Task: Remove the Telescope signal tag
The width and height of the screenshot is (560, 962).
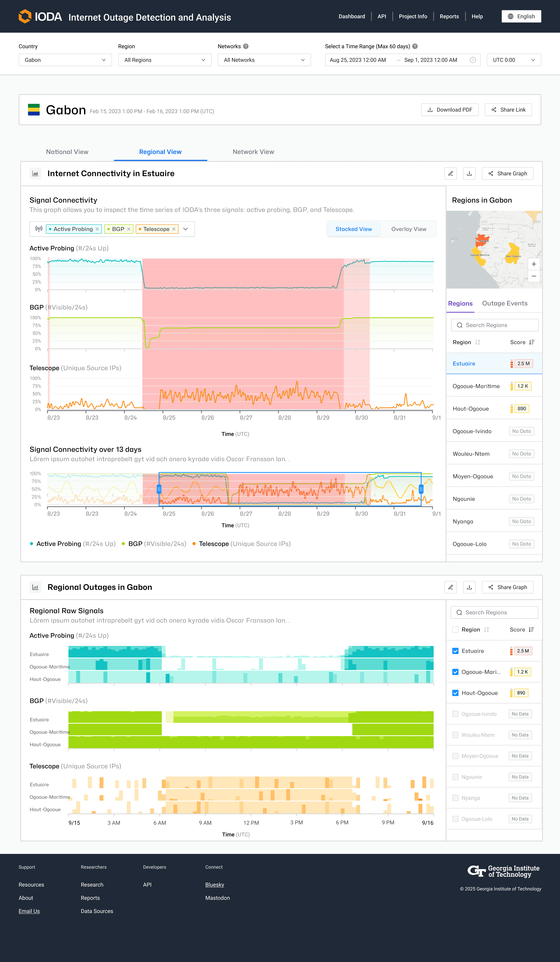Action: pyautogui.click(x=174, y=229)
